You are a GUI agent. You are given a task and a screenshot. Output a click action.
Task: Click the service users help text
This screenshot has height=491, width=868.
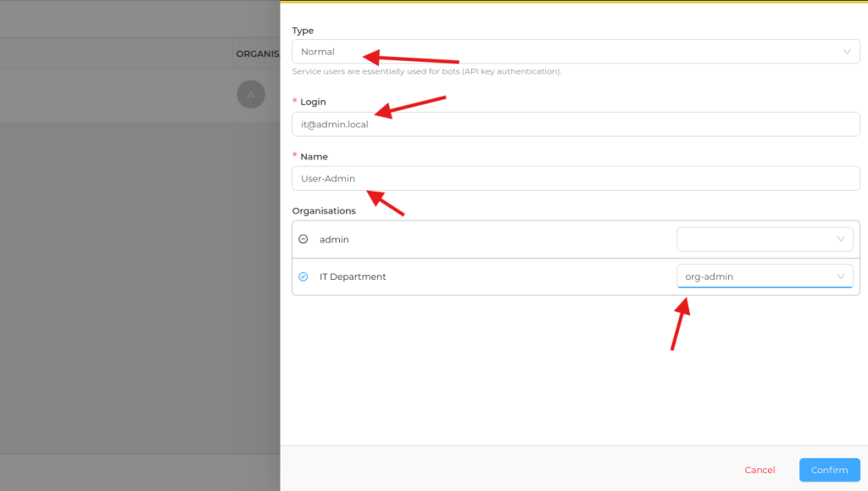pyautogui.click(x=426, y=71)
